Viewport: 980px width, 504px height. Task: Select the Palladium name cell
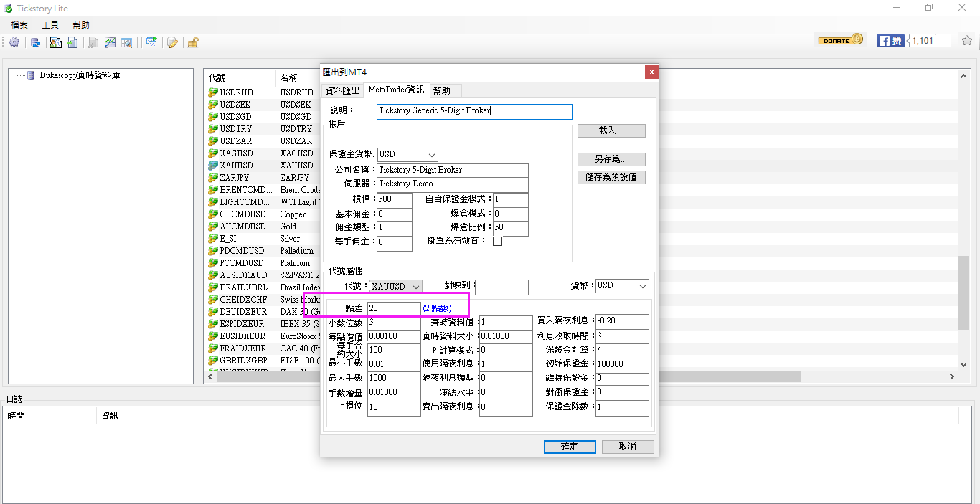point(296,251)
